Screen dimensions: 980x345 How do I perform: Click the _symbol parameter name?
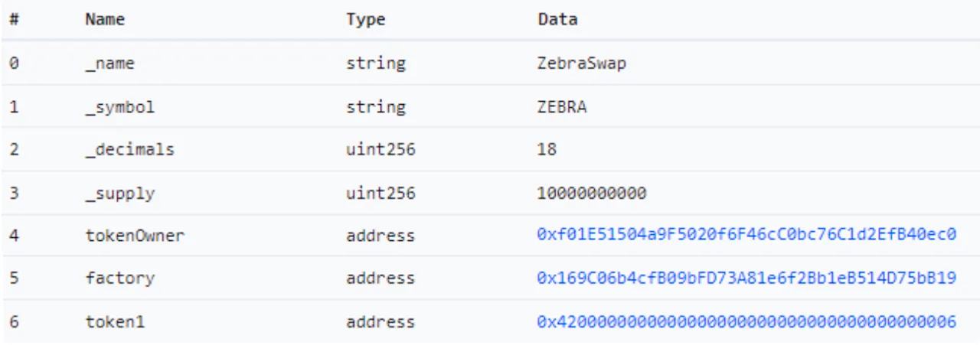click(119, 107)
